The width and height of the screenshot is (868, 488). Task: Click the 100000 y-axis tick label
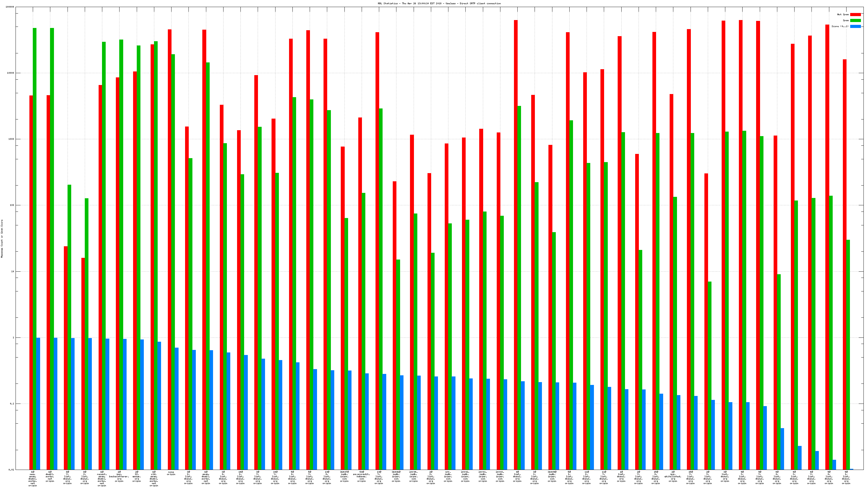coord(10,7)
